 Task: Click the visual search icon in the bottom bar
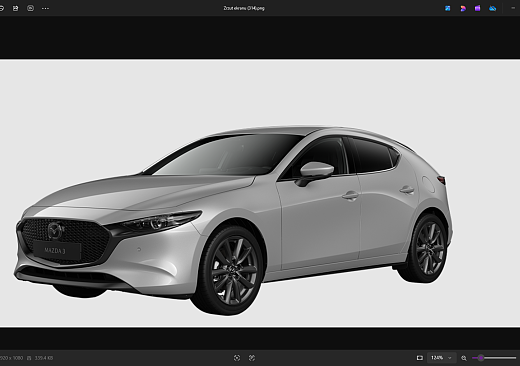[x=237, y=358]
